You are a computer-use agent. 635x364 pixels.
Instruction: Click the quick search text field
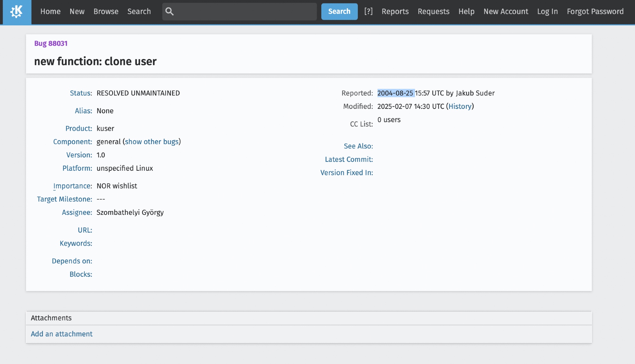coord(244,12)
